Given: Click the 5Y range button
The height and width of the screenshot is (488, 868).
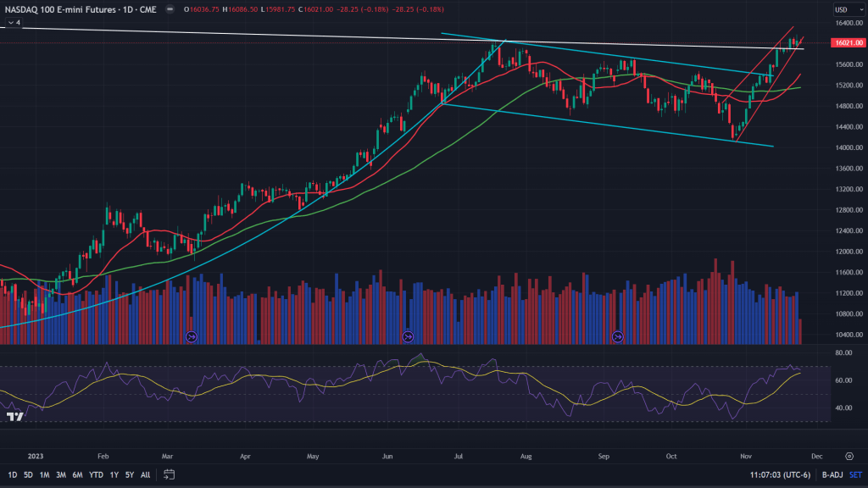Looking at the screenshot, I should point(128,474).
